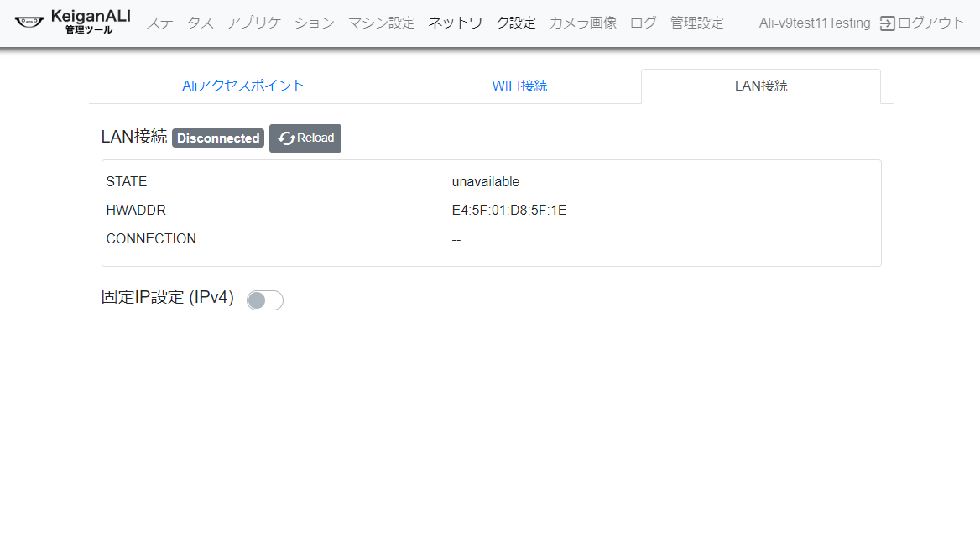Click the logout arrow icon
The width and height of the screenshot is (980, 553).
[x=887, y=23]
